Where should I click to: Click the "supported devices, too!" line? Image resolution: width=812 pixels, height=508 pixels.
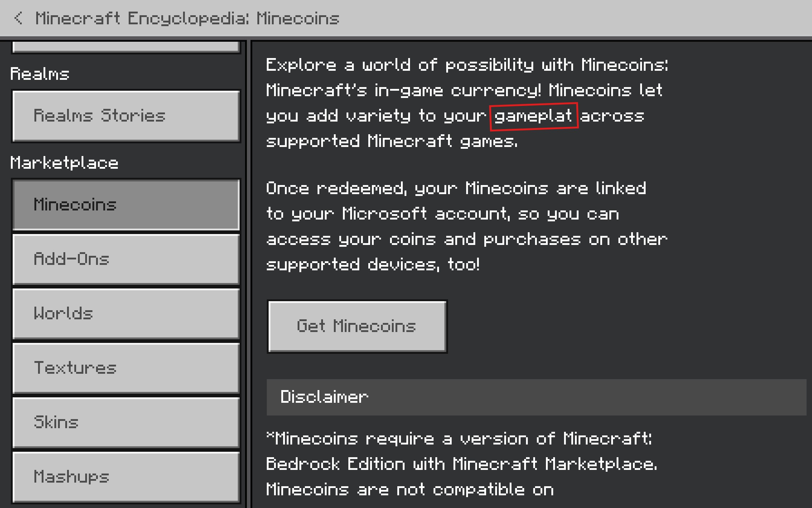pos(373,265)
